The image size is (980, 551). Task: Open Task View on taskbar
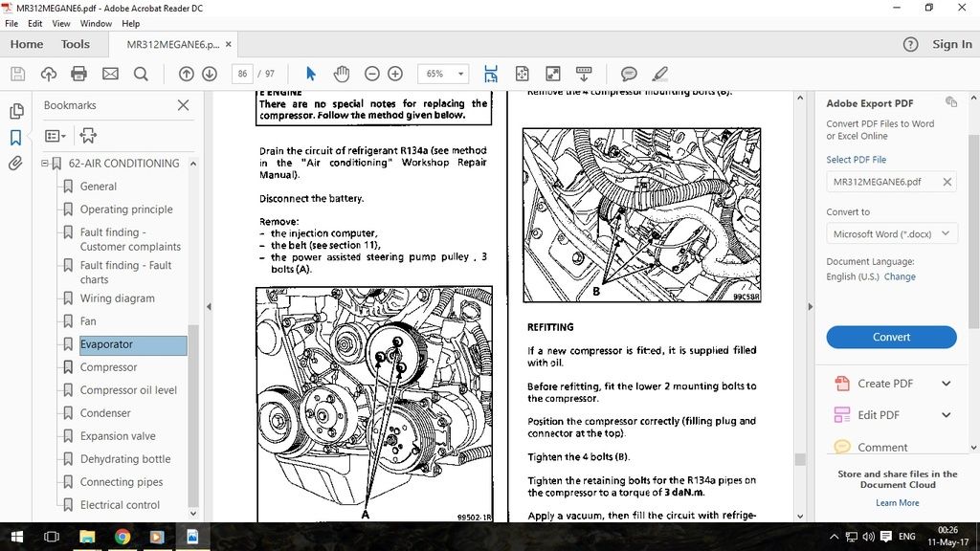coord(52,537)
